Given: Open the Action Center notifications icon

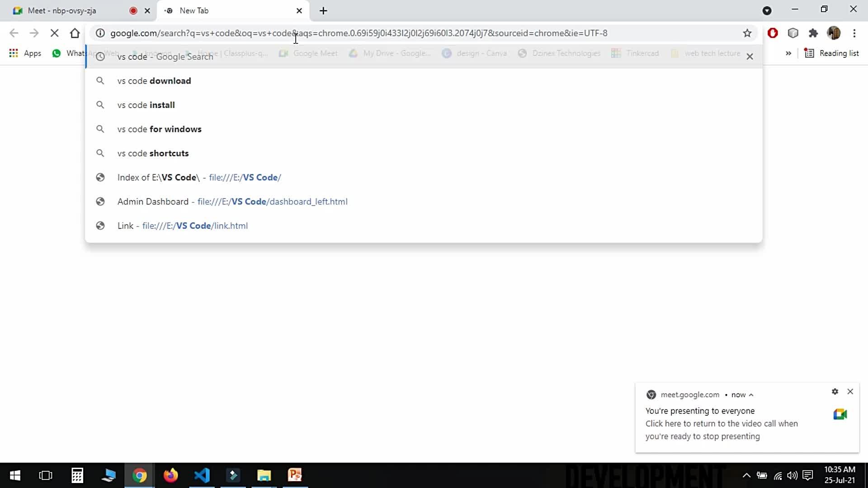Looking at the screenshot, I should [x=808, y=475].
